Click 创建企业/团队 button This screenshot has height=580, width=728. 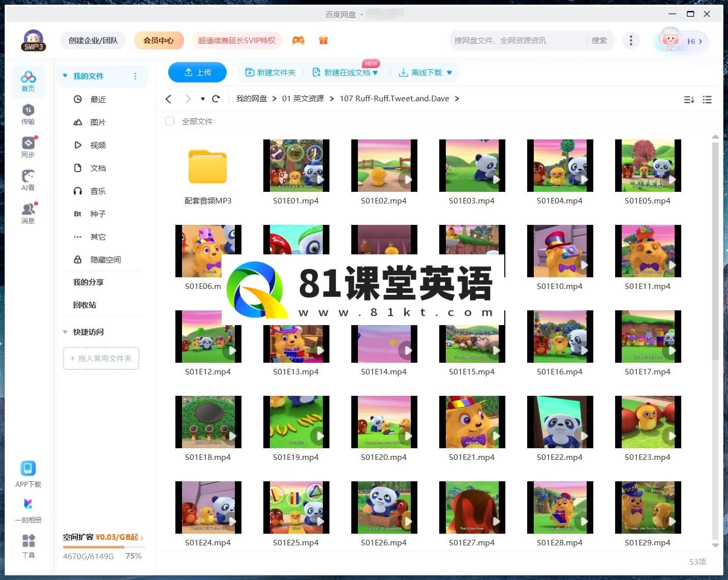coord(93,41)
